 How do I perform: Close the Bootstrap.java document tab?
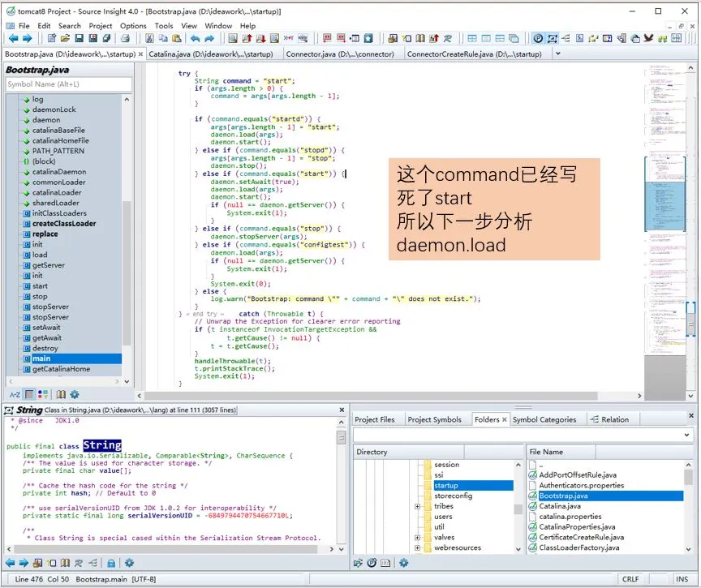click(140, 54)
